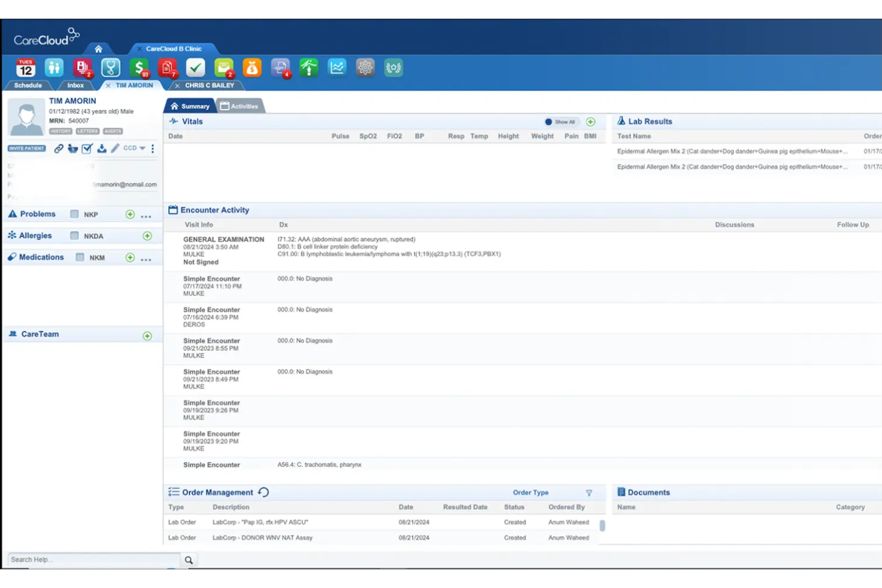Screen dimensions: 882x588
Task: Open the blue Analytics chart icon
Action: (x=337, y=68)
